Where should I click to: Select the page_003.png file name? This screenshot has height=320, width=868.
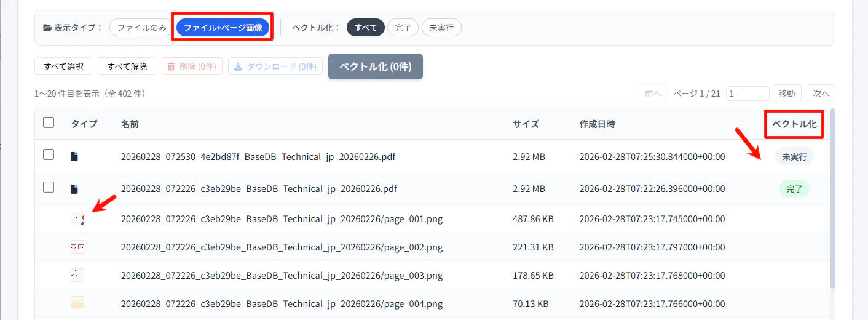click(x=282, y=275)
